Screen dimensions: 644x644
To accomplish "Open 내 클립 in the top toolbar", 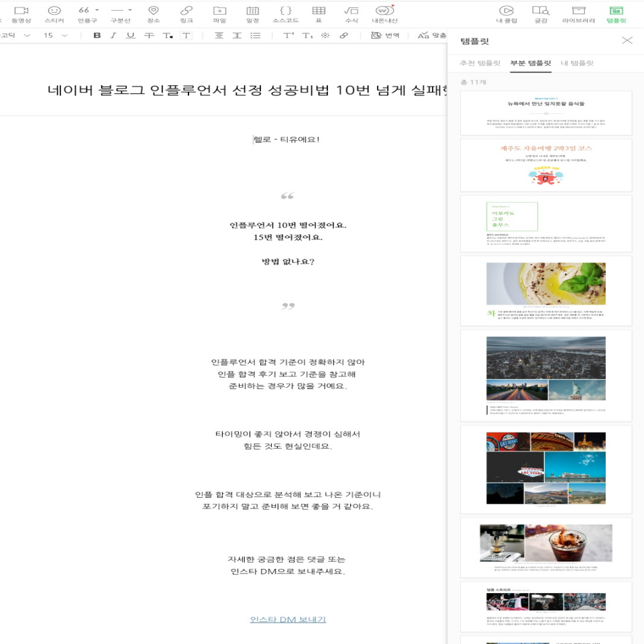I will pos(506,14).
